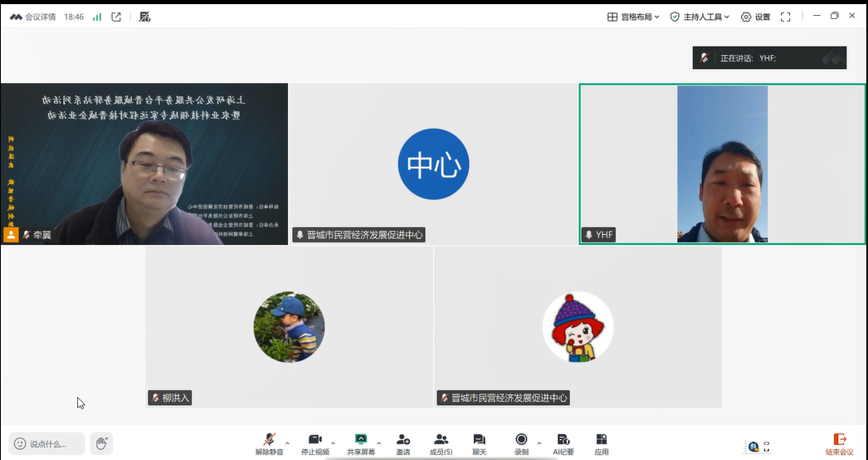Expand share options arrow beside 共享屏幕
868x460 pixels.
[x=378, y=443]
